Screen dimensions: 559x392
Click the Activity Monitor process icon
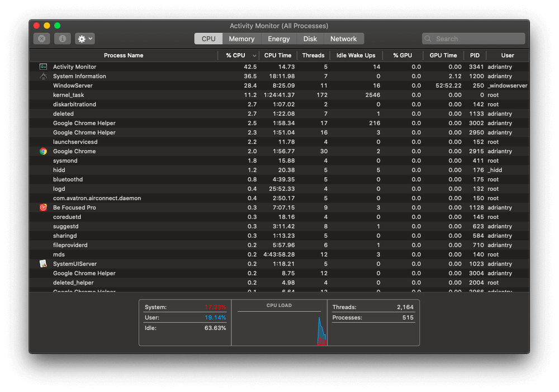(43, 67)
